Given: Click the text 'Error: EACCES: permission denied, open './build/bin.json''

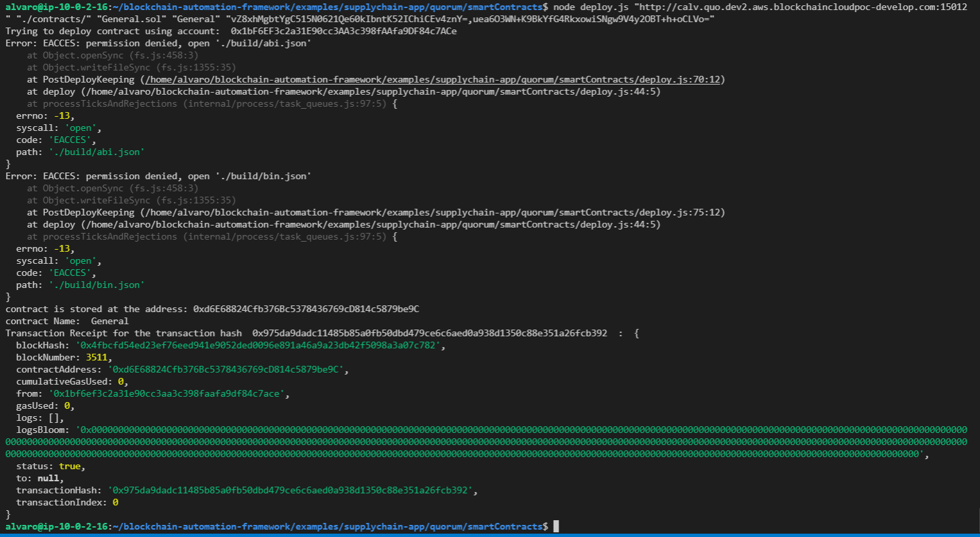Looking at the screenshot, I should click(x=158, y=176).
